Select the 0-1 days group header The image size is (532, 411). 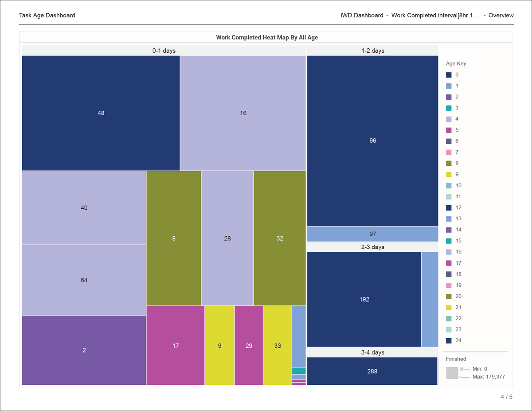pos(164,51)
